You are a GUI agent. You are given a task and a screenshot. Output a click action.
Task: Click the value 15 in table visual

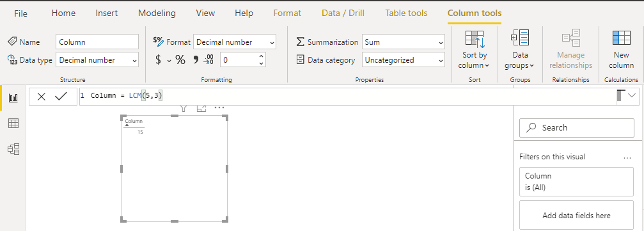141,132
